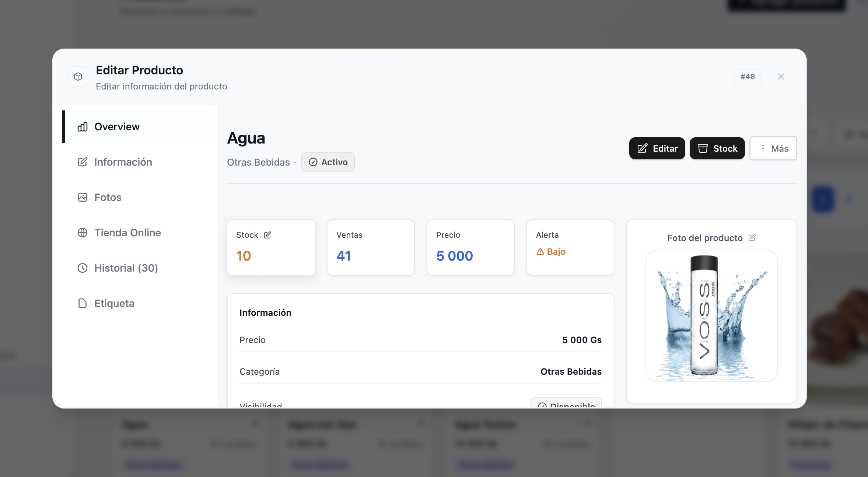Open the Fotos section from the sidebar
The height and width of the screenshot is (477, 868).
(108, 197)
